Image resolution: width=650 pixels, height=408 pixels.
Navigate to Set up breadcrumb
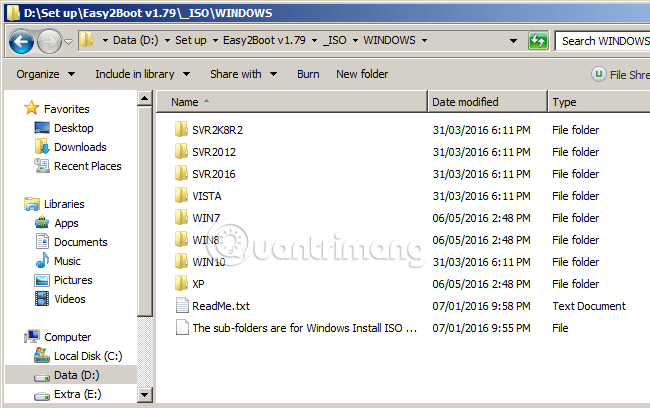pos(191,40)
